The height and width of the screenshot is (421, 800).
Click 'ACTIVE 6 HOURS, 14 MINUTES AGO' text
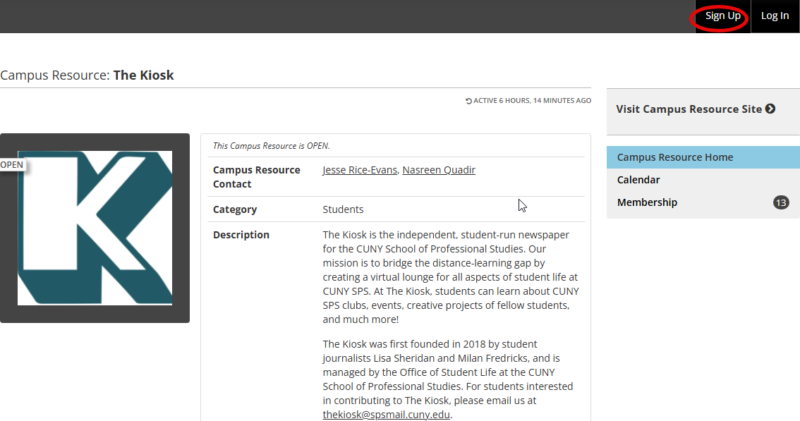pyautogui.click(x=532, y=101)
